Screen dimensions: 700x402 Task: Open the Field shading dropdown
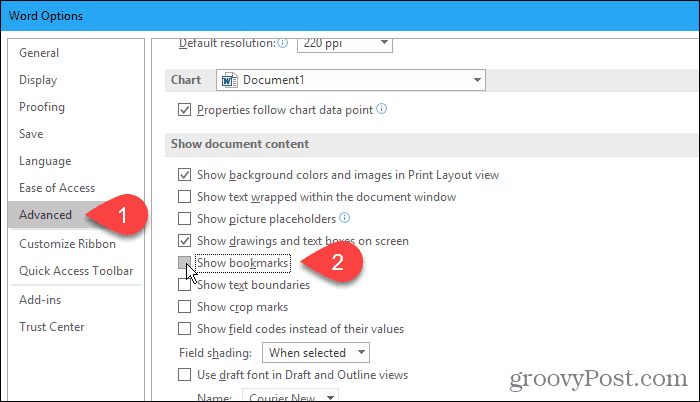(316, 353)
